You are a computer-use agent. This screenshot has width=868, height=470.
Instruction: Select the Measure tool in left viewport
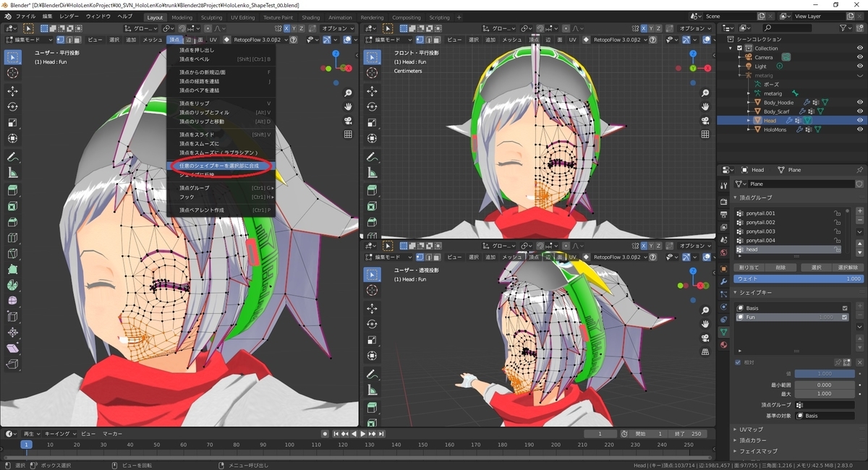(13, 173)
